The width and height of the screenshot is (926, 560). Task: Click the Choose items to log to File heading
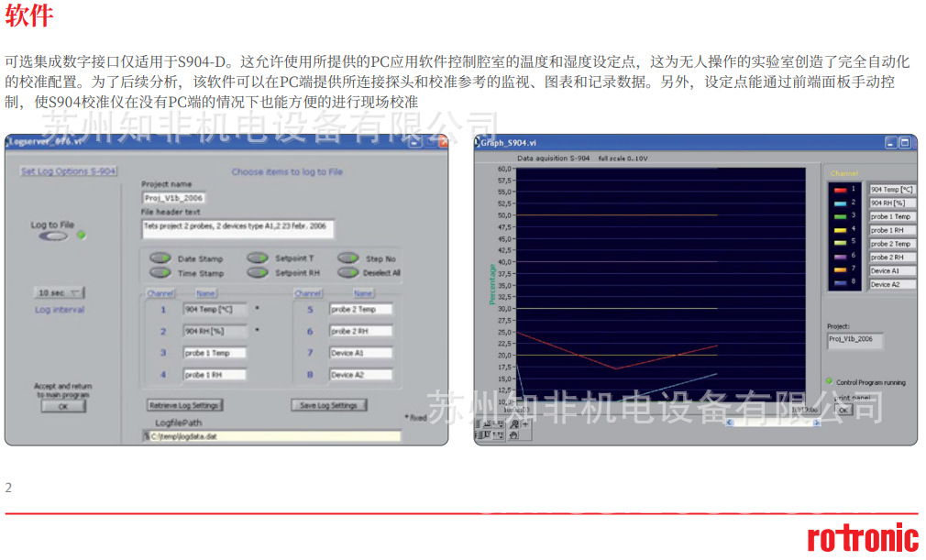pyautogui.click(x=287, y=171)
